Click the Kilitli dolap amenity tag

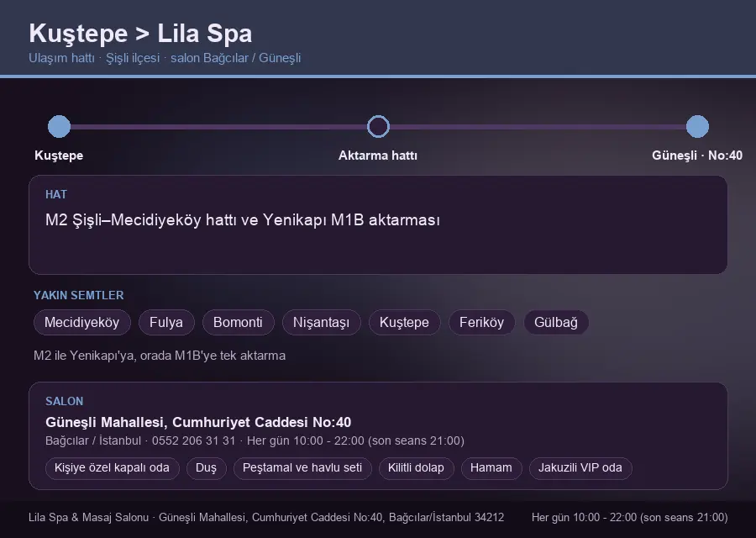416,468
